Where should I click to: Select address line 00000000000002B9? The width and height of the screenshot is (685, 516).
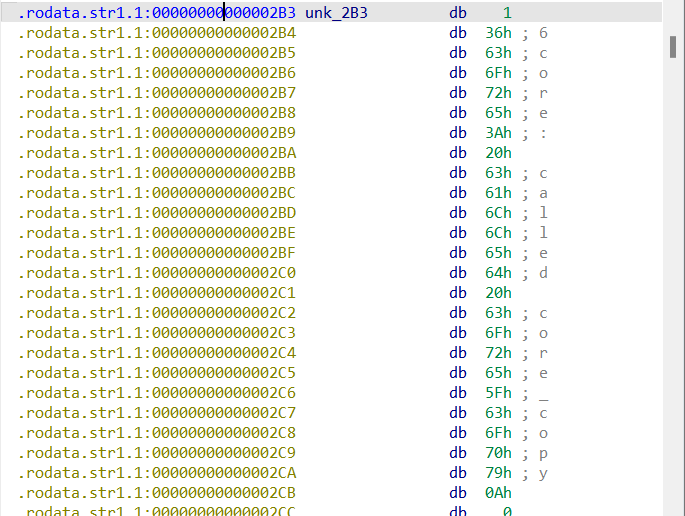tap(157, 133)
